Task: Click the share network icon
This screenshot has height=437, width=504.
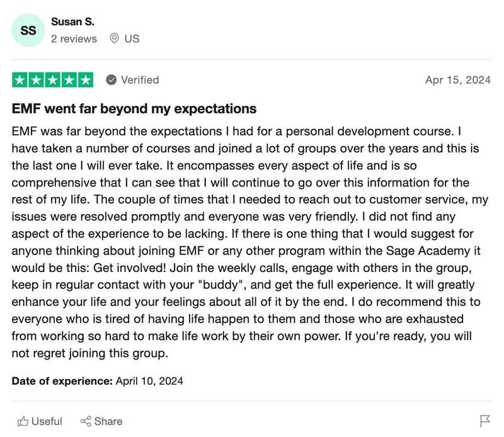Action: point(86,421)
